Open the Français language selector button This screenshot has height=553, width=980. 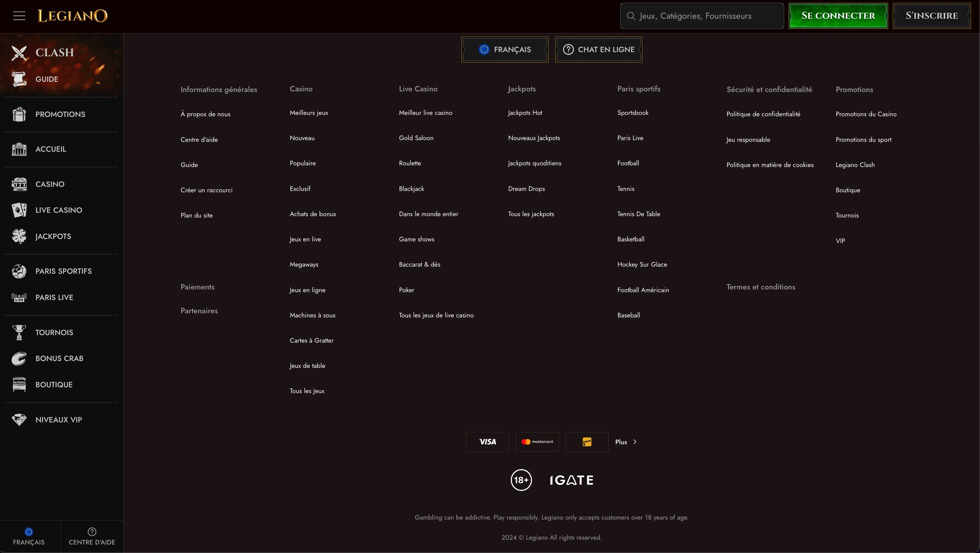tap(505, 49)
